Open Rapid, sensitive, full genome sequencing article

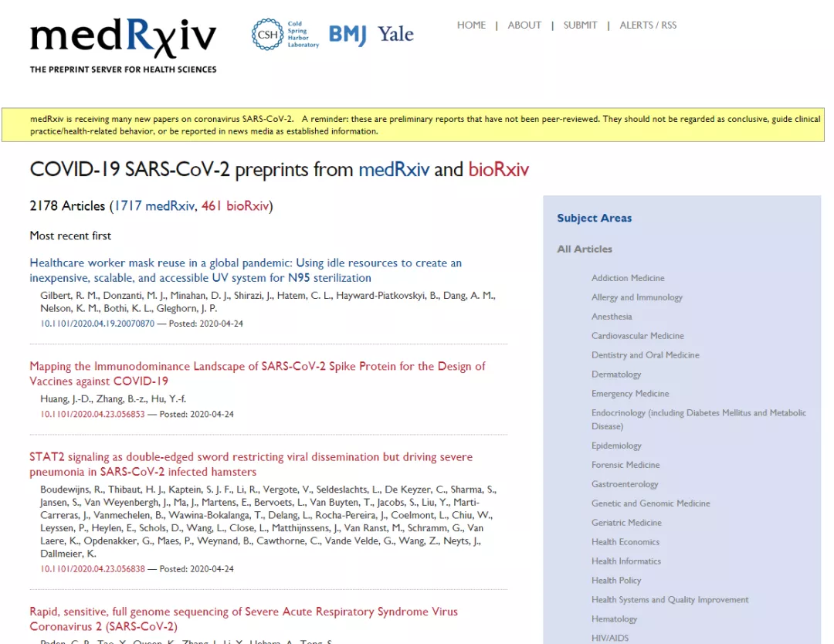(x=243, y=619)
